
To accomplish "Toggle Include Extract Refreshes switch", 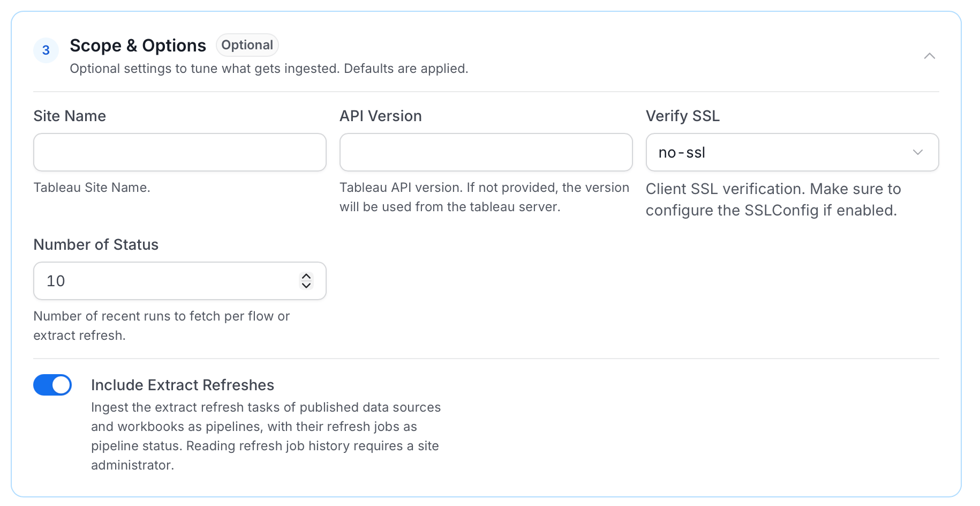I will pos(52,385).
